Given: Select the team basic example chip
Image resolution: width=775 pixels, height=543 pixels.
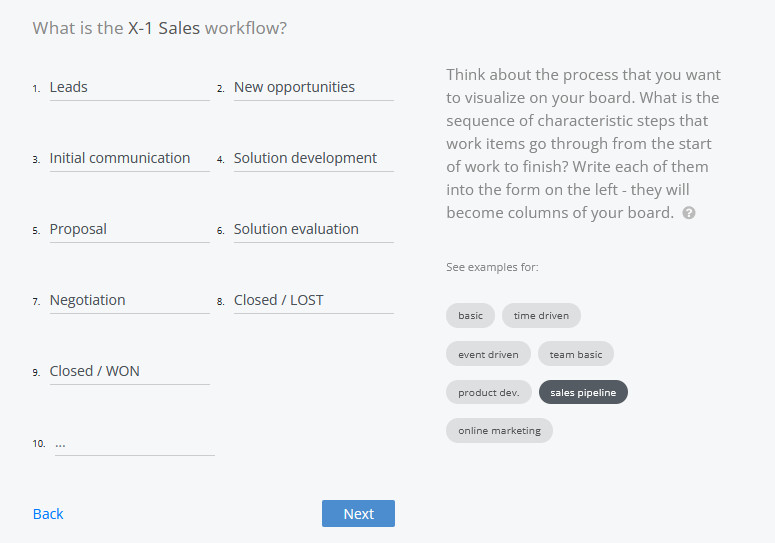Looking at the screenshot, I should (x=576, y=354).
